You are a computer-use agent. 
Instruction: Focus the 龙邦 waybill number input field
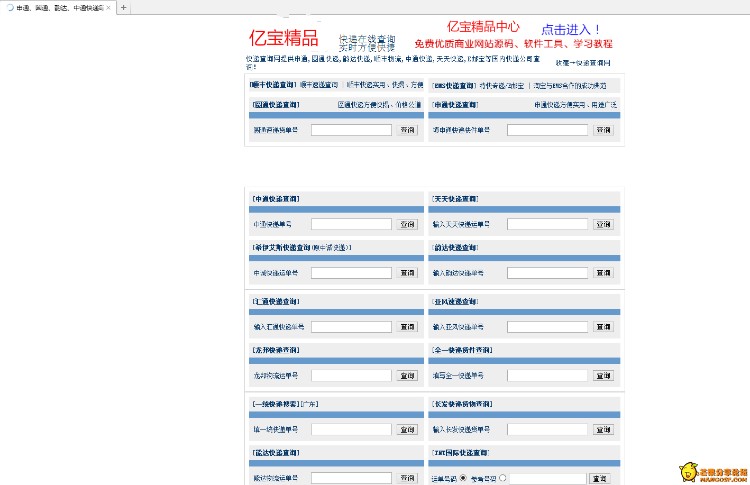click(x=351, y=375)
